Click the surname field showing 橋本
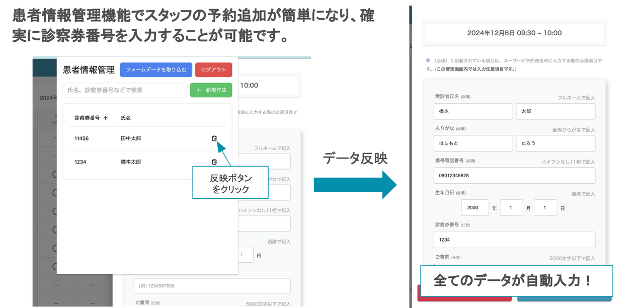This screenshot has height=308, width=644. pyautogui.click(x=473, y=111)
